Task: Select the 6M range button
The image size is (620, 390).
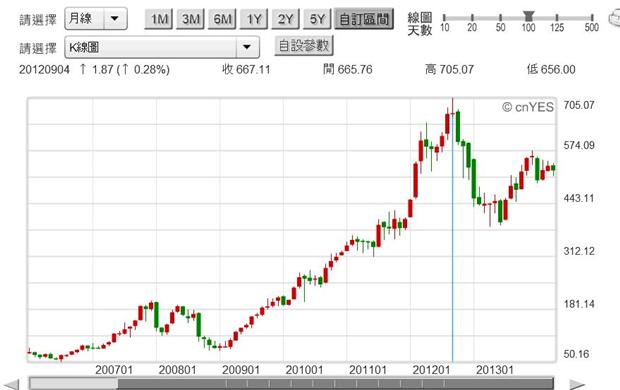Action: 222,19
